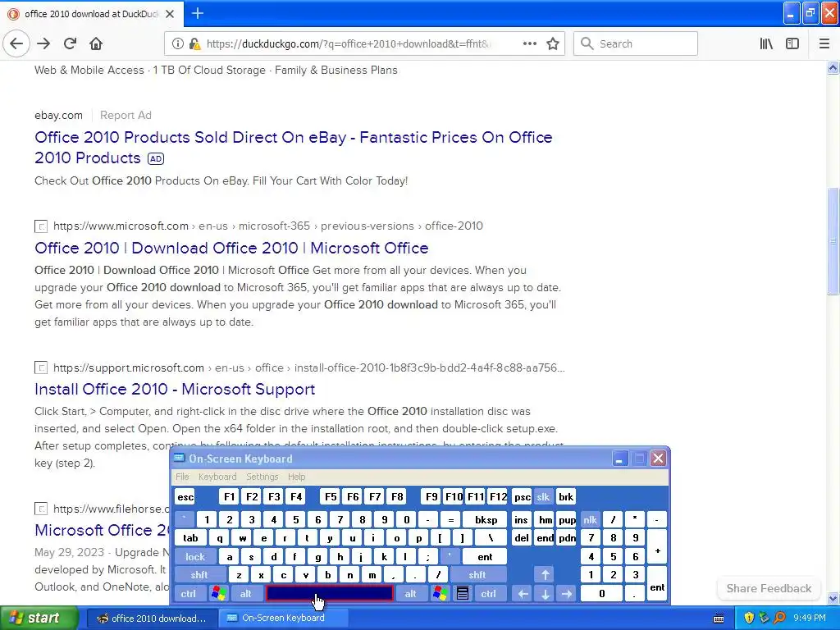Click the 9:49 PM taskbar clock
This screenshot has height=630, width=840.
tap(810, 619)
